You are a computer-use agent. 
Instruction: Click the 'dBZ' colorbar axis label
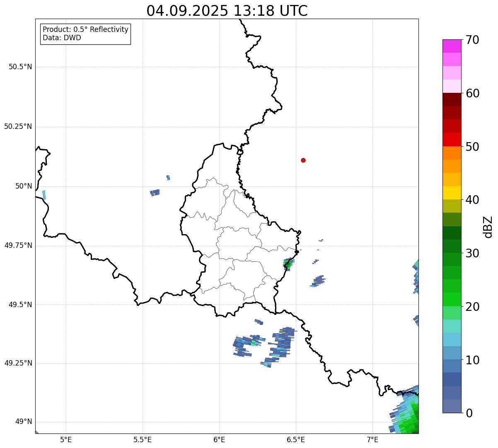(x=488, y=227)
